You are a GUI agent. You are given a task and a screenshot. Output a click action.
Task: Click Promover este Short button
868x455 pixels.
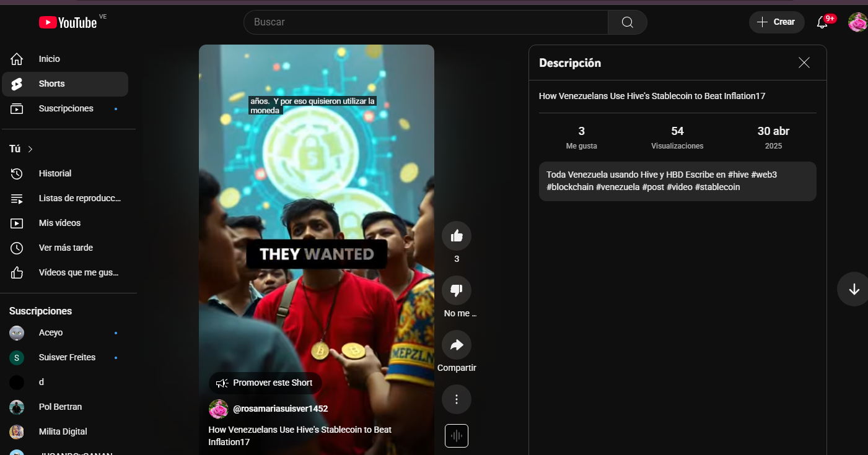[265, 383]
